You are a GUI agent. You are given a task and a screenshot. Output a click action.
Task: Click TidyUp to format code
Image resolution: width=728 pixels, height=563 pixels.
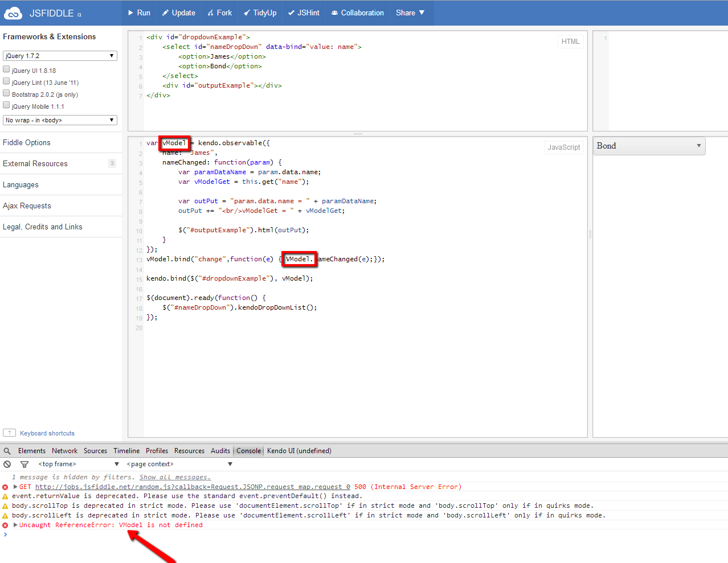click(260, 13)
